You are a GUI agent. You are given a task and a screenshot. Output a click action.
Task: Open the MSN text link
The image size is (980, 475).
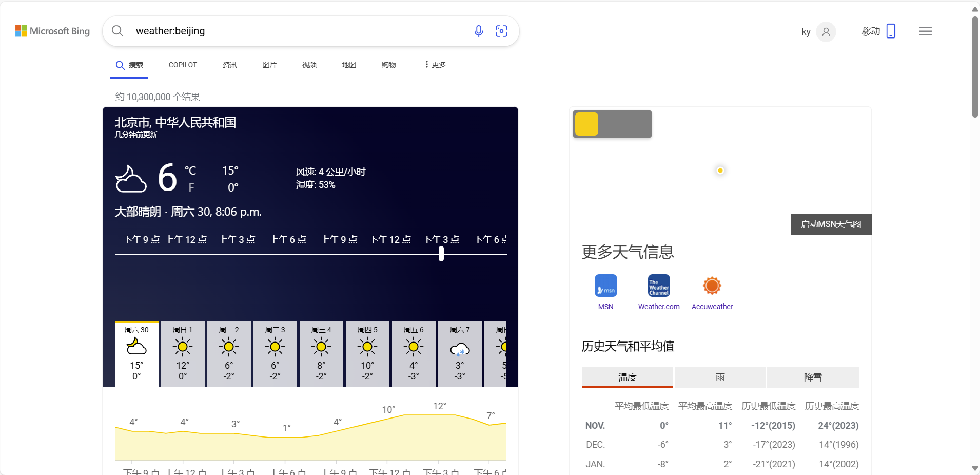point(605,307)
